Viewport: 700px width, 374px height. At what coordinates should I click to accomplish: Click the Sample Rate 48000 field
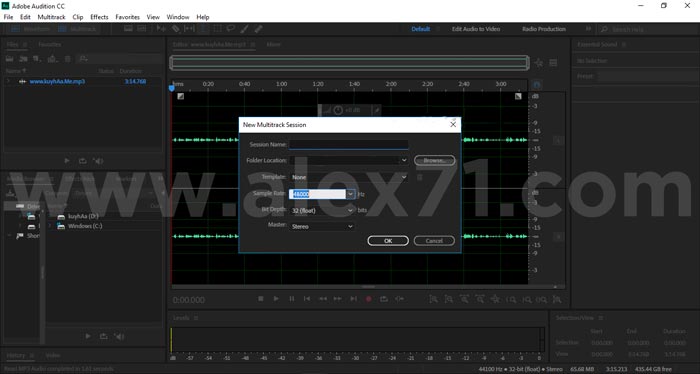pyautogui.click(x=317, y=194)
